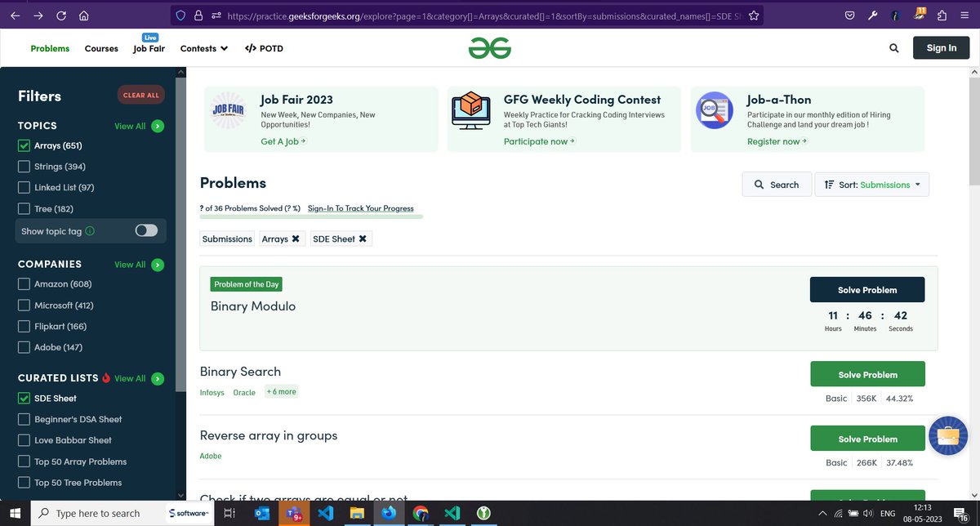The width and height of the screenshot is (980, 526).
Task: Check the Amazon (608) company checkbox
Action: (24, 284)
